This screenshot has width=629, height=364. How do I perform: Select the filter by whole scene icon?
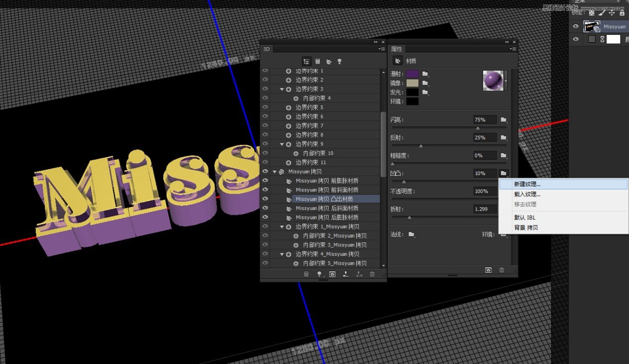(306, 61)
